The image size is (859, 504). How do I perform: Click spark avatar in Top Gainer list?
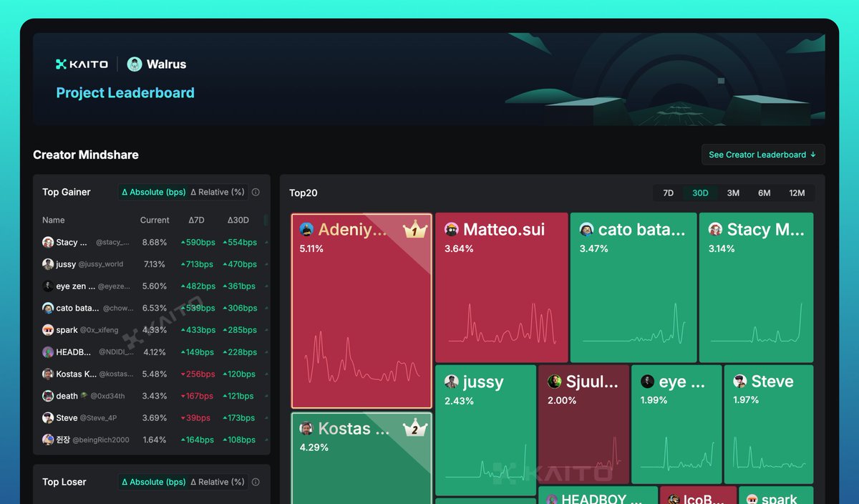coord(48,330)
